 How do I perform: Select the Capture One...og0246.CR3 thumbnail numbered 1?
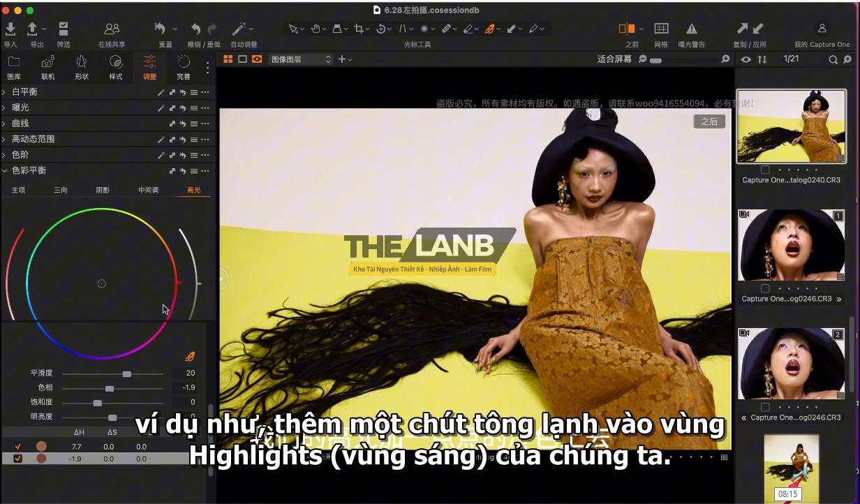click(791, 245)
